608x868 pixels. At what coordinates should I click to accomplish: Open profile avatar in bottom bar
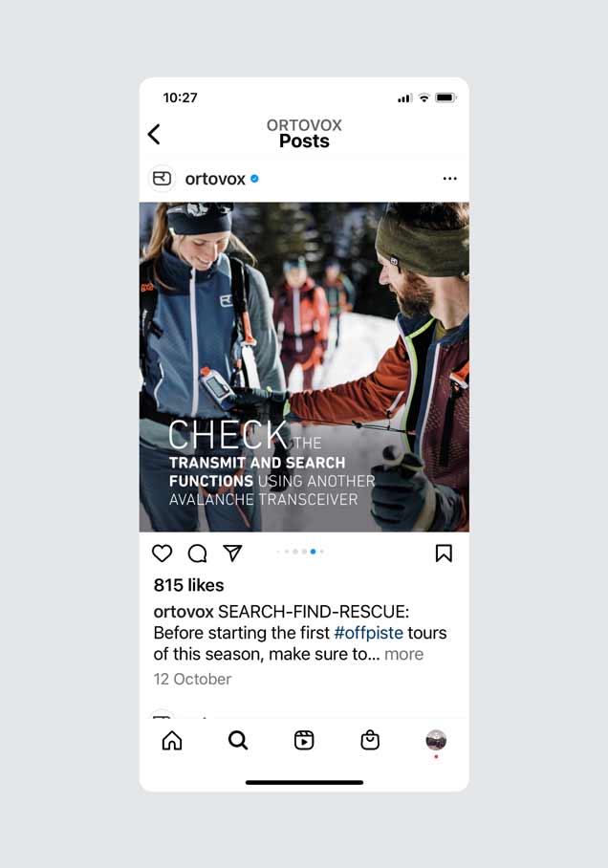436,740
